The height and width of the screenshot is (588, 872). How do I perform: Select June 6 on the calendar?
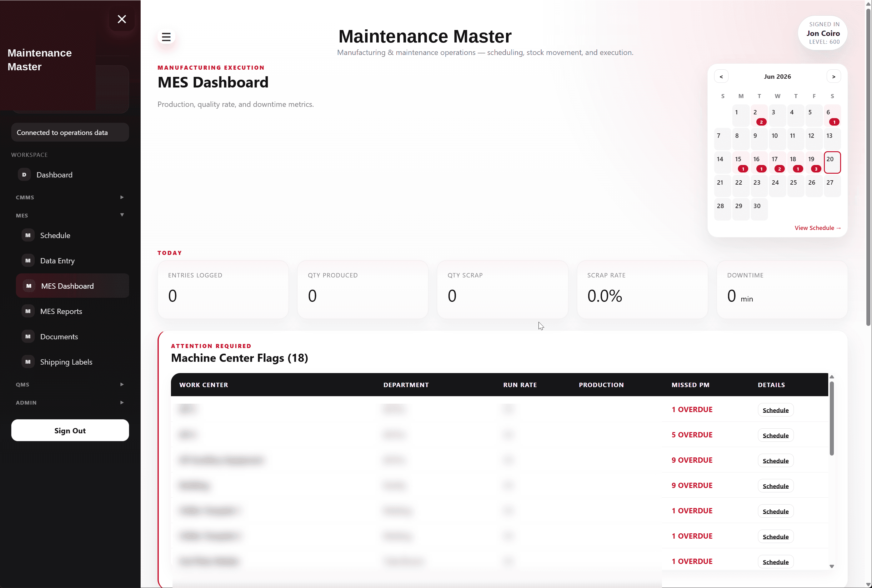(x=832, y=116)
